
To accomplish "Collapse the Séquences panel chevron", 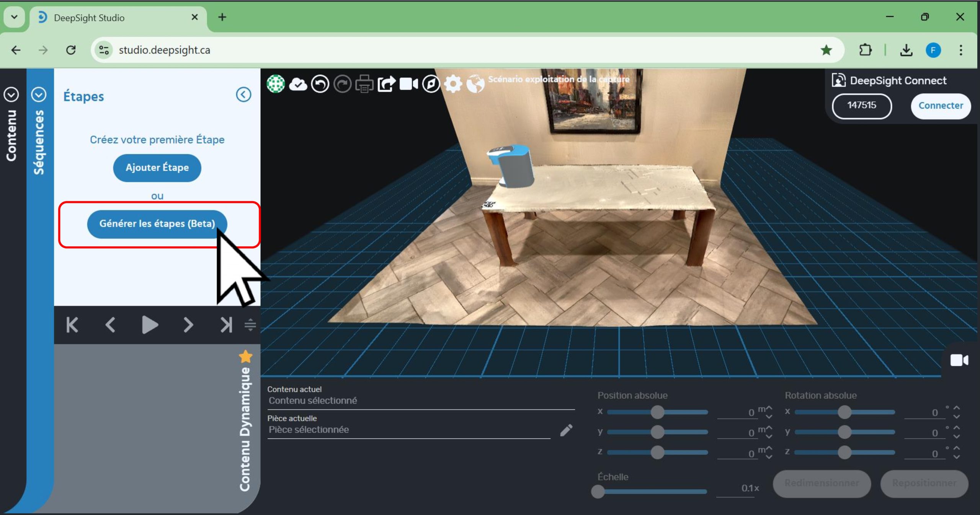I will [39, 95].
